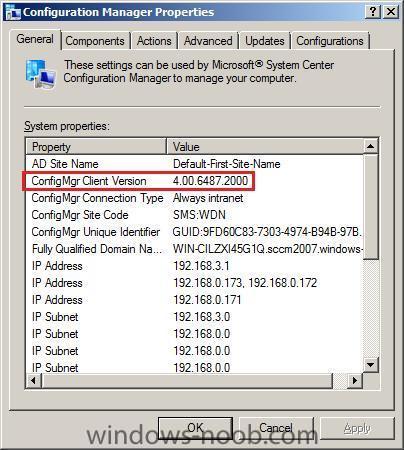Image resolution: width=404 pixels, height=450 pixels.
Task: Click the IP address value 192.168.3.1
Action: 201,266
